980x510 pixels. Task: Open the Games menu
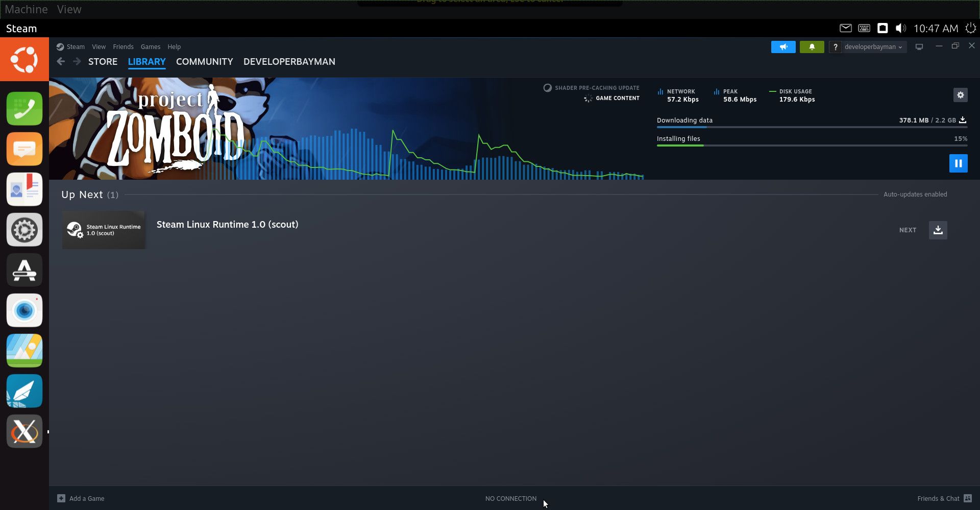(150, 47)
